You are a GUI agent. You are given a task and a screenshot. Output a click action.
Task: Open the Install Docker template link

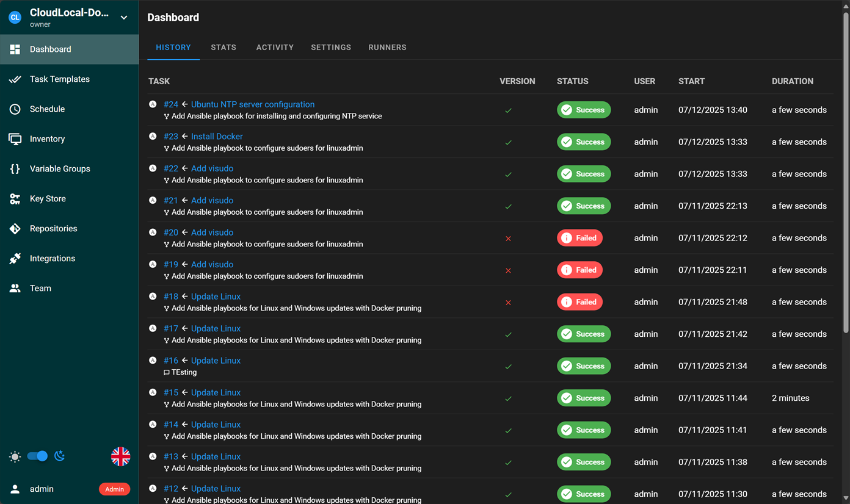pyautogui.click(x=217, y=137)
